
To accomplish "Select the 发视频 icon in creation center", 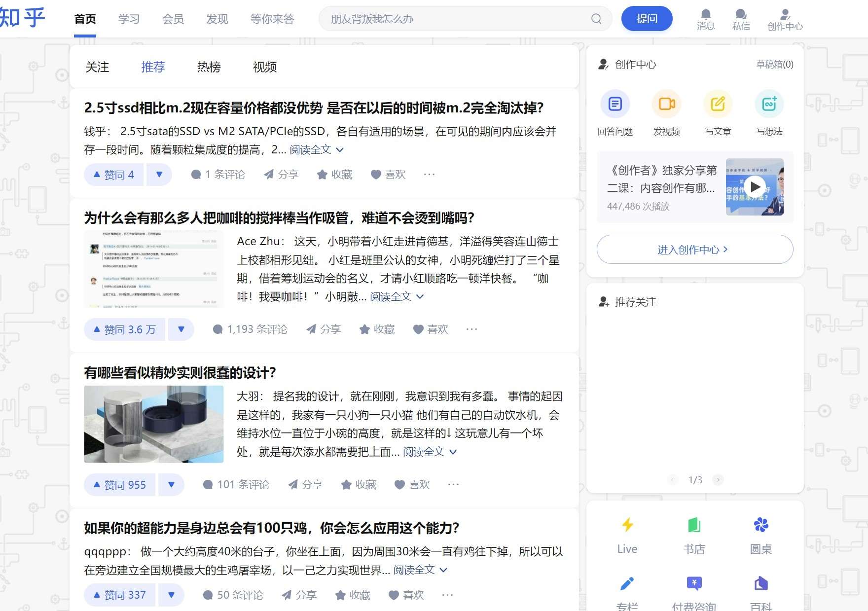I will (x=666, y=104).
